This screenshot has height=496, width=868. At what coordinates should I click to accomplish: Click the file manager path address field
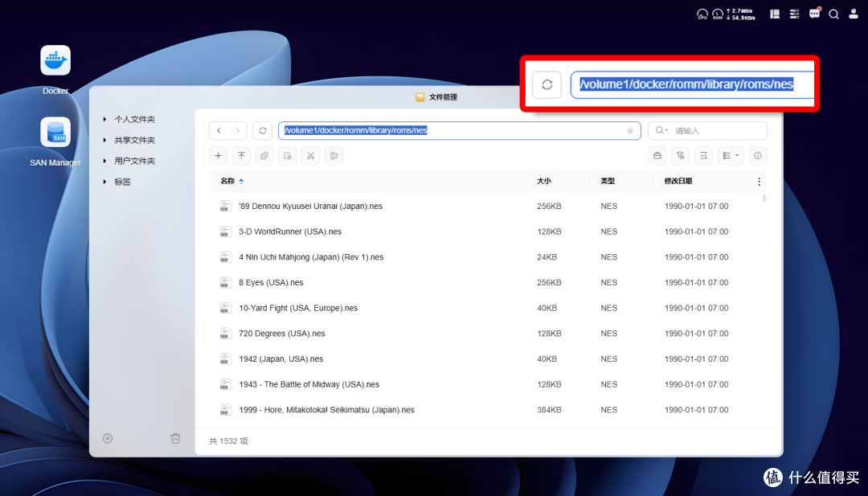(x=460, y=131)
